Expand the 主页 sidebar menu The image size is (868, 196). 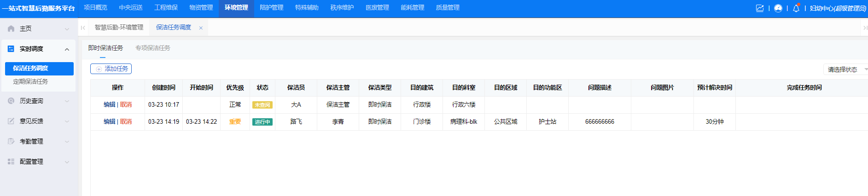coord(67,29)
